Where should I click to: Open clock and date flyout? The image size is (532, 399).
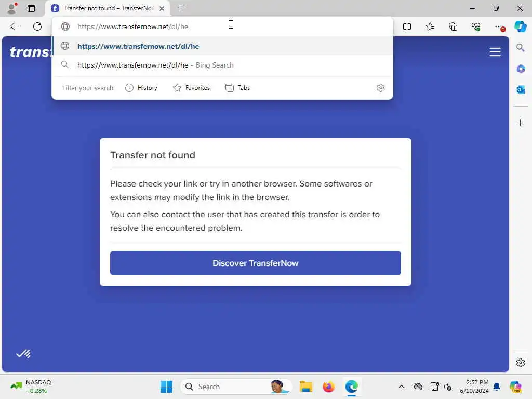point(474,387)
